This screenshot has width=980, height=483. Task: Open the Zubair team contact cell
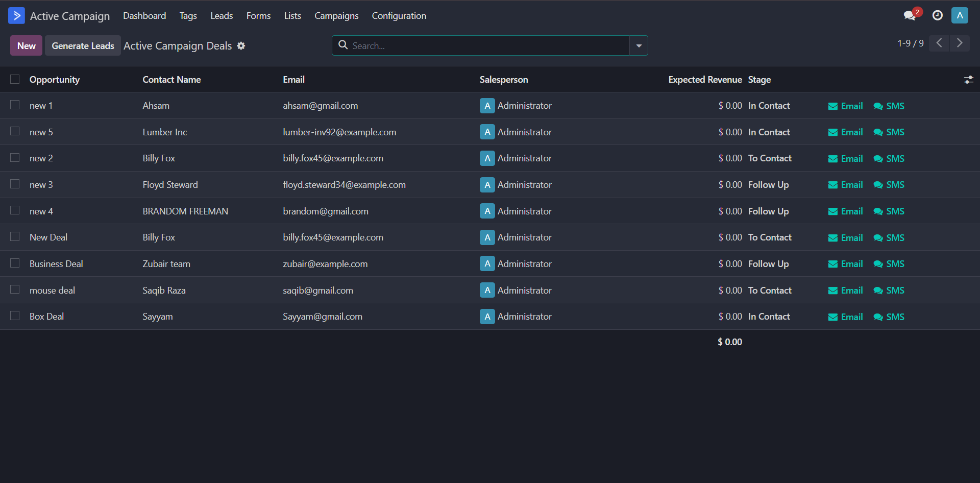click(x=166, y=264)
